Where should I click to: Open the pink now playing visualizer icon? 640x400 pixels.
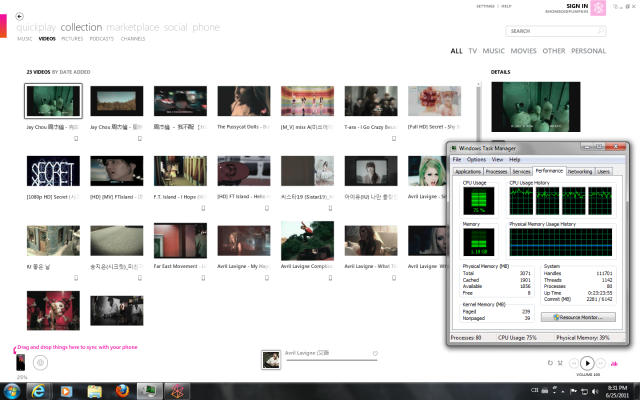click(614, 363)
